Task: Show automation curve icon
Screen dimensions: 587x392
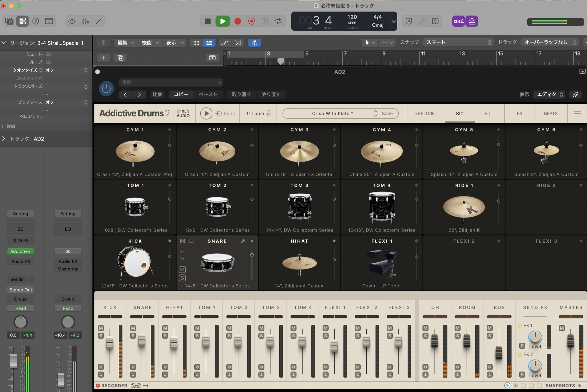Action: (x=225, y=43)
